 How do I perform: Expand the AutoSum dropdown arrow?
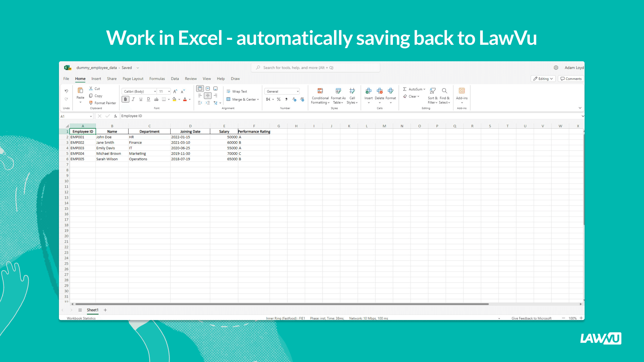pyautogui.click(x=424, y=89)
